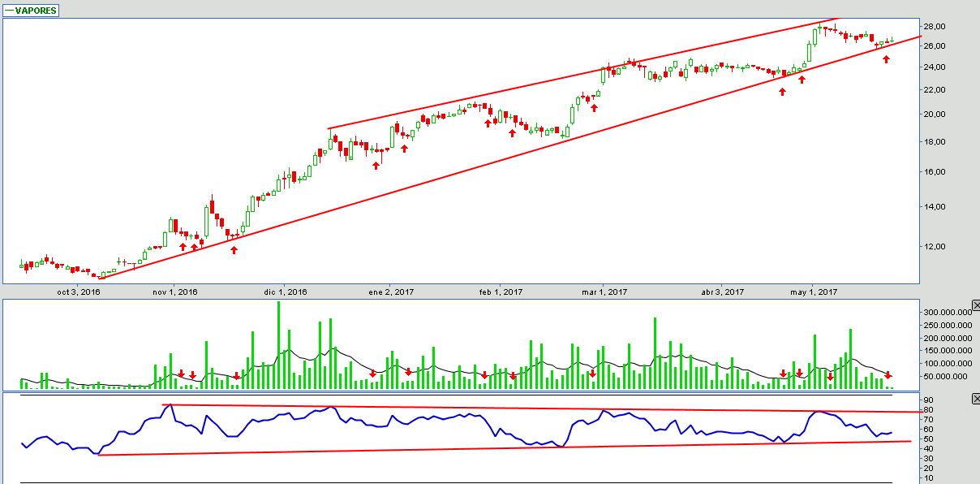The image size is (980, 484).
Task: Click the 16,00 price axis label
Action: [936, 172]
